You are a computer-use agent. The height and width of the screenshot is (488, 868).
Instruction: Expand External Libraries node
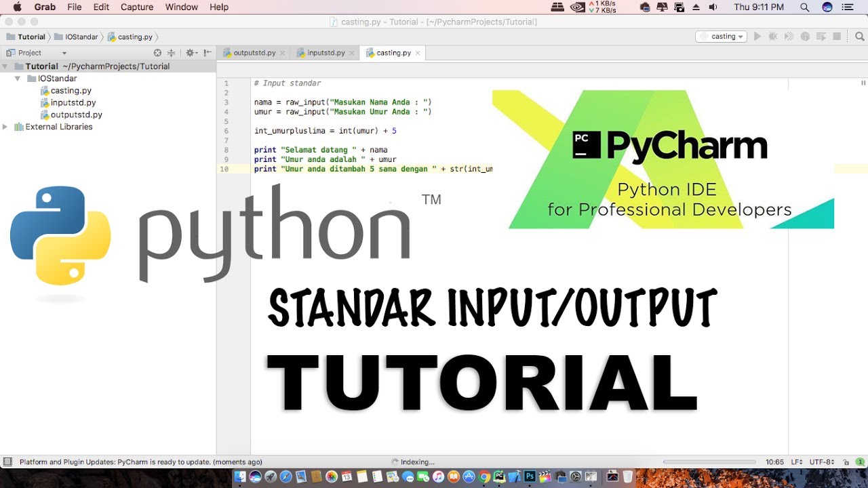[5, 127]
